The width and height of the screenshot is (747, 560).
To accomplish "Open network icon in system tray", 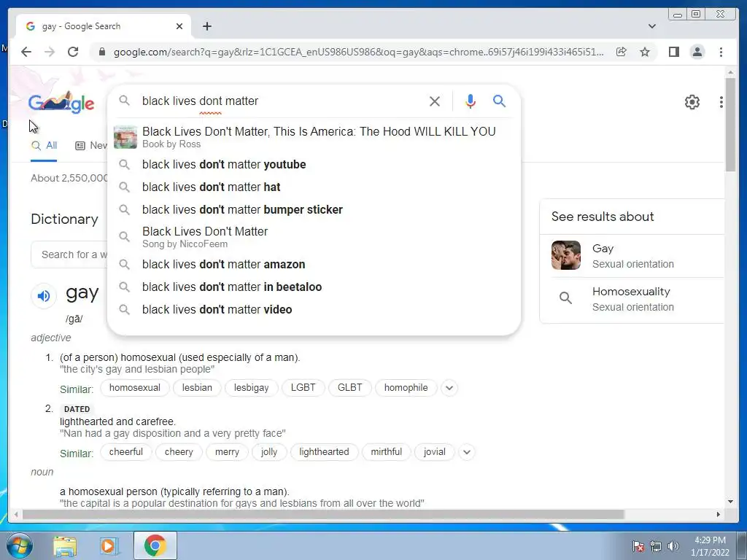I will tap(656, 546).
